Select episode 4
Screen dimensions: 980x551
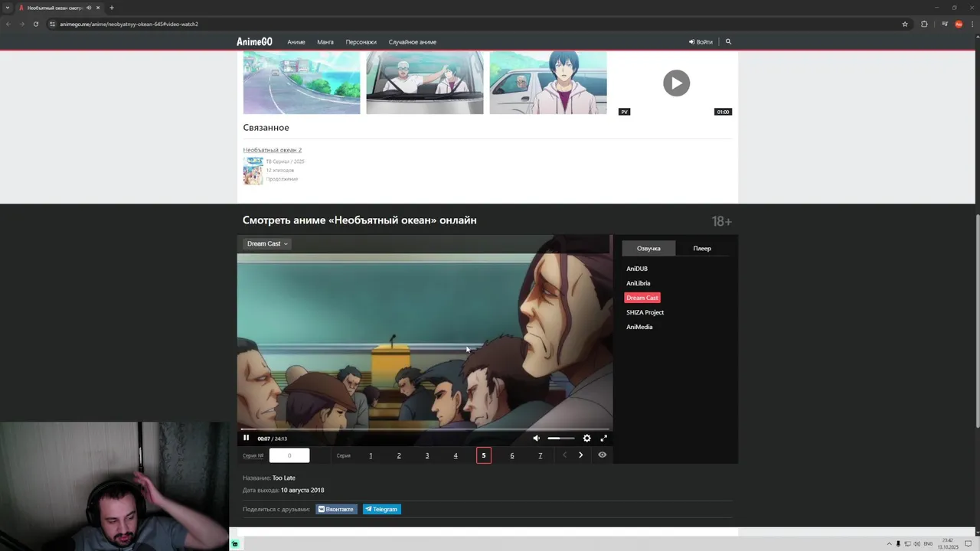(456, 455)
